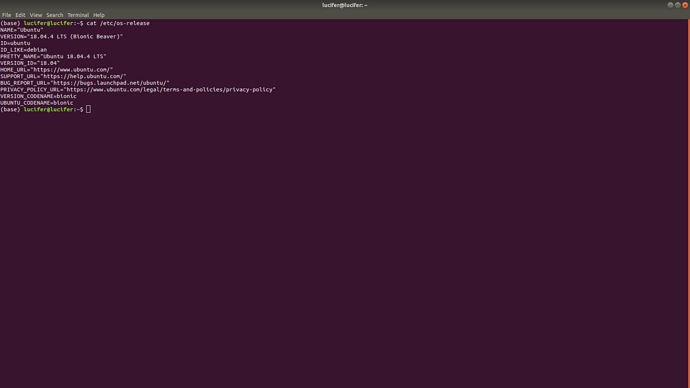690x388 pixels.
Task: Click the terminal vertical scrollbar
Action: click(688, 203)
